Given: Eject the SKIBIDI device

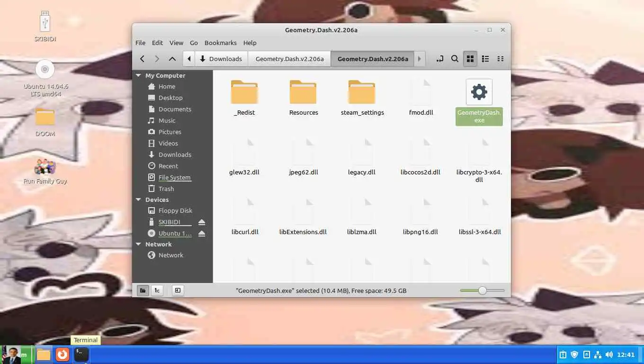Looking at the screenshot, I should point(202,222).
